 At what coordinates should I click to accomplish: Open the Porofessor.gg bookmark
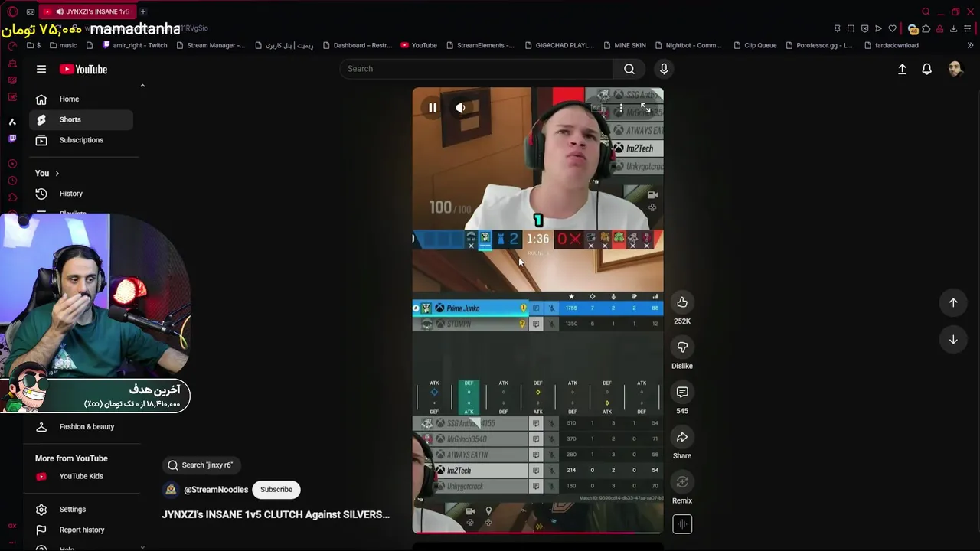pyautogui.click(x=819, y=45)
